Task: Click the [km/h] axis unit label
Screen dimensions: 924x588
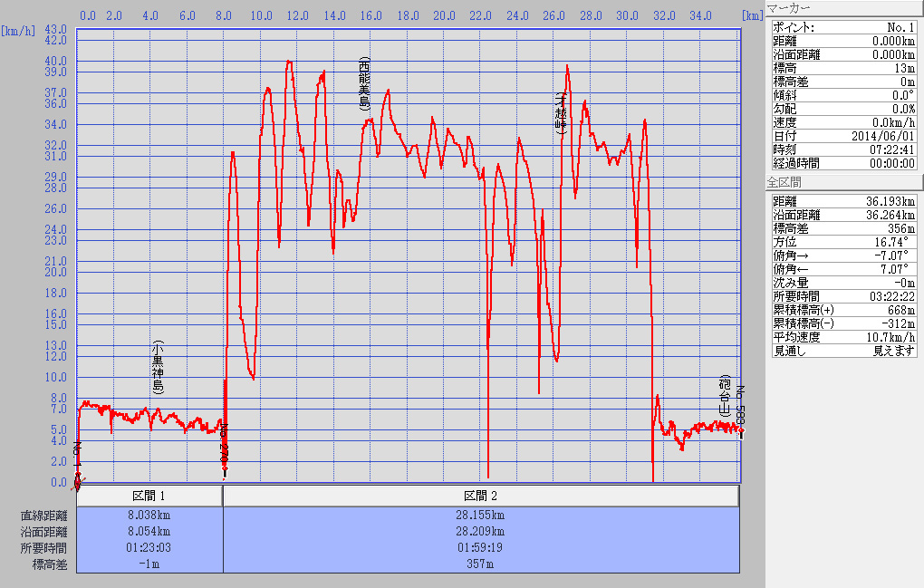Action: click(16, 32)
